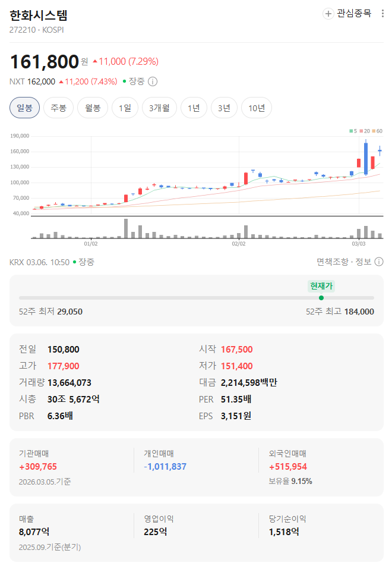The image size is (392, 569).
Task: Click 기관매매 value +309,765
Action: point(38,467)
